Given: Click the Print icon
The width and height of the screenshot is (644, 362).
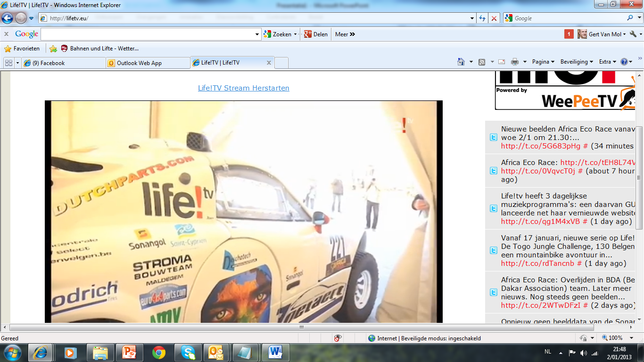Looking at the screenshot, I should tap(515, 62).
